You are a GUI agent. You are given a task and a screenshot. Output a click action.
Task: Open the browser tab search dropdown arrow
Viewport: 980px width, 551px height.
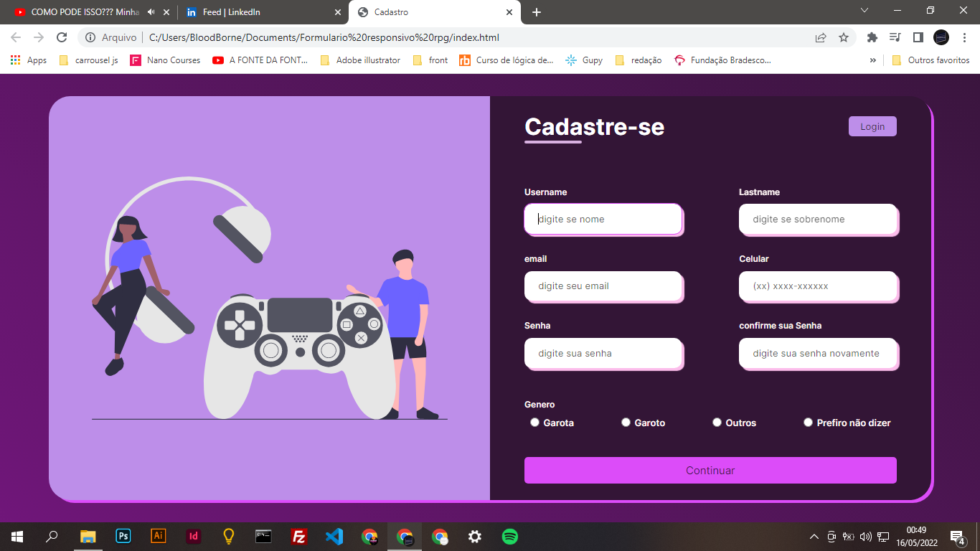[x=864, y=11]
